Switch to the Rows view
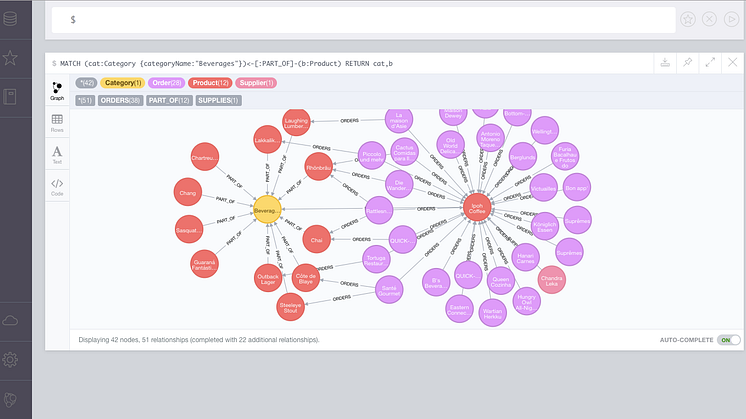 click(57, 123)
